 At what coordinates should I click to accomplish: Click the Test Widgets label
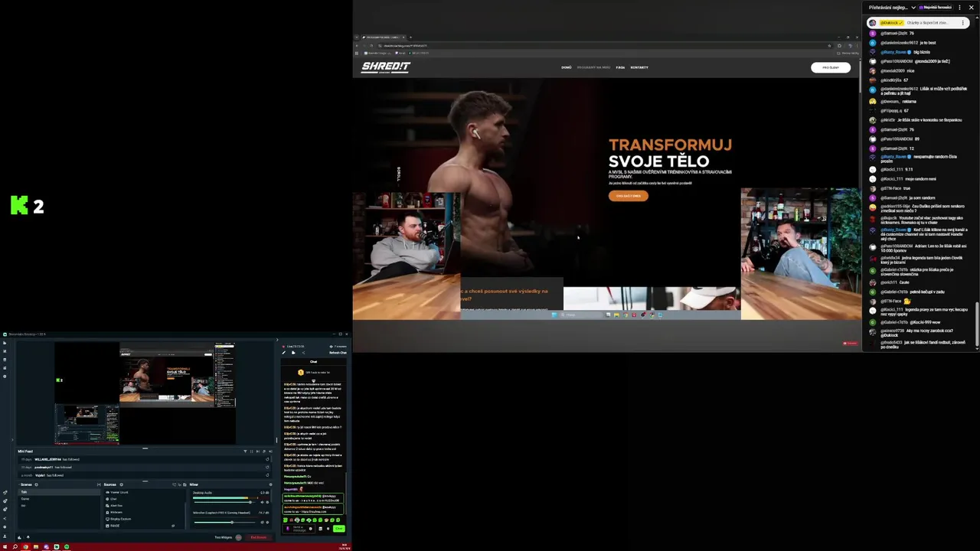223,537
